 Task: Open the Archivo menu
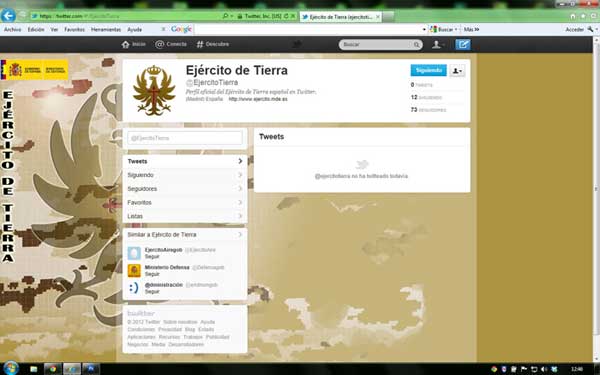click(13, 29)
